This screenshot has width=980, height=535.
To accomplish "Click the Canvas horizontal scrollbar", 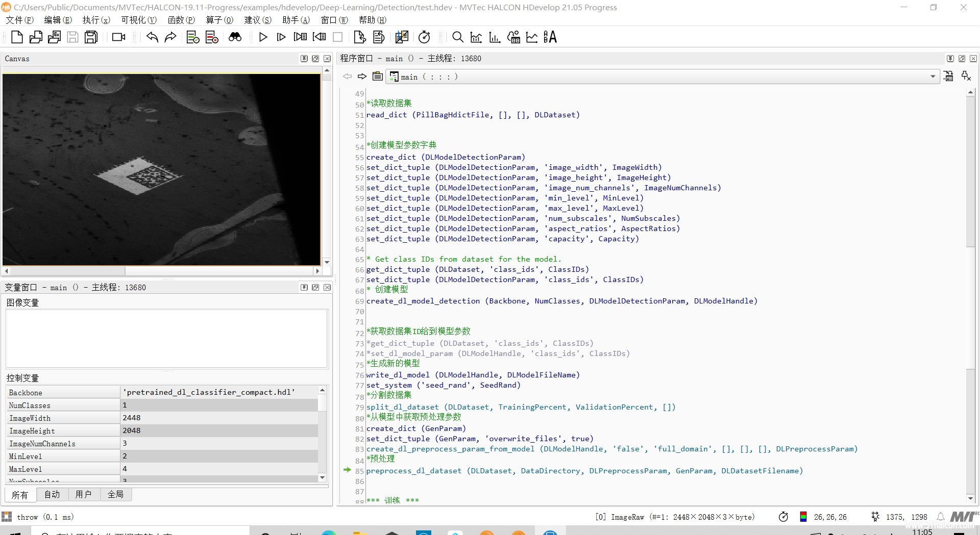I will point(162,271).
